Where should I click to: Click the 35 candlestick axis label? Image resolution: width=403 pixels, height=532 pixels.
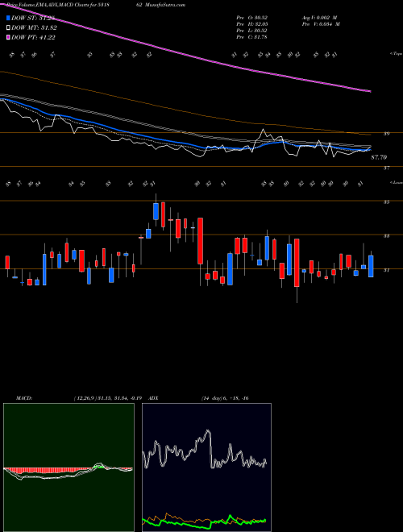(386, 202)
